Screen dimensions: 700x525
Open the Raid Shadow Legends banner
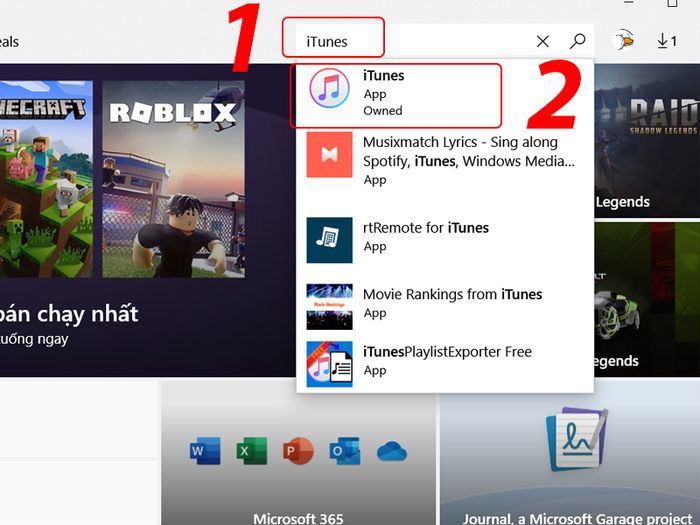coord(647,140)
